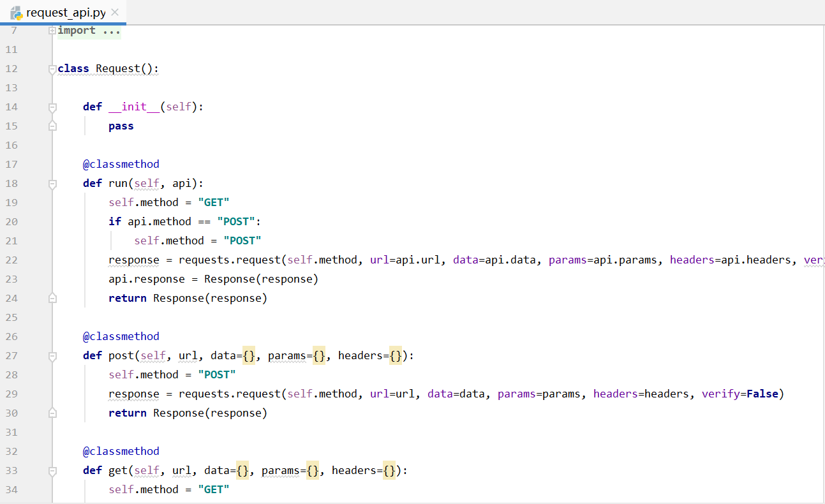
Task: Click '@classmethod' decorator on line 32
Action: 121,451
